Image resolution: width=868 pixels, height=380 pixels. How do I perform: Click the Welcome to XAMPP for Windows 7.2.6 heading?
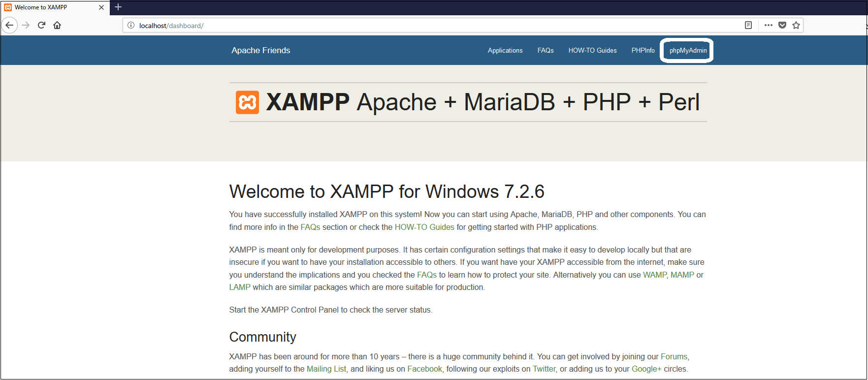(386, 191)
